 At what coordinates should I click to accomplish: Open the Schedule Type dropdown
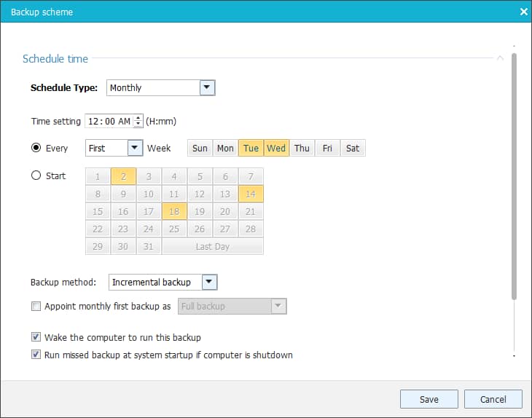[207, 88]
